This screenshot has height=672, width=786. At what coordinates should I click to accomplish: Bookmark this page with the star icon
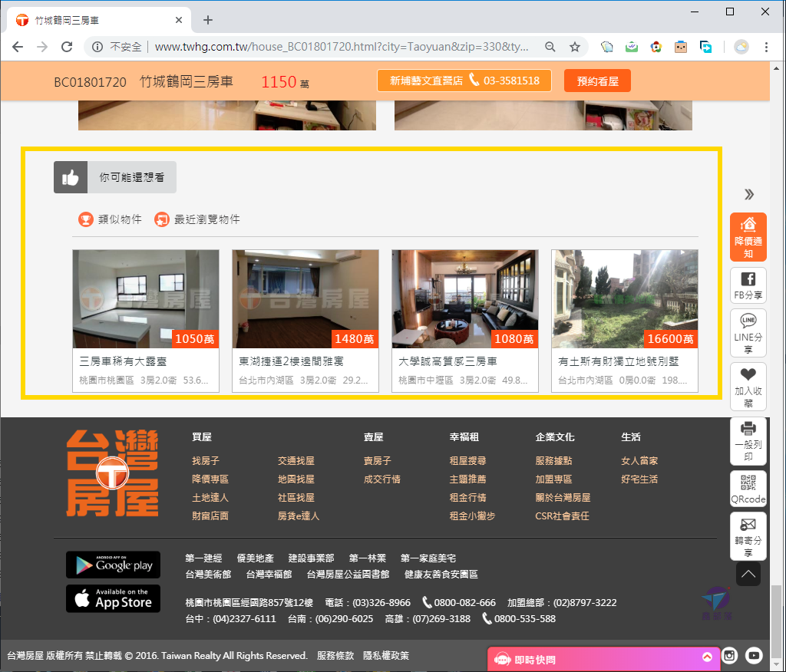tap(574, 47)
